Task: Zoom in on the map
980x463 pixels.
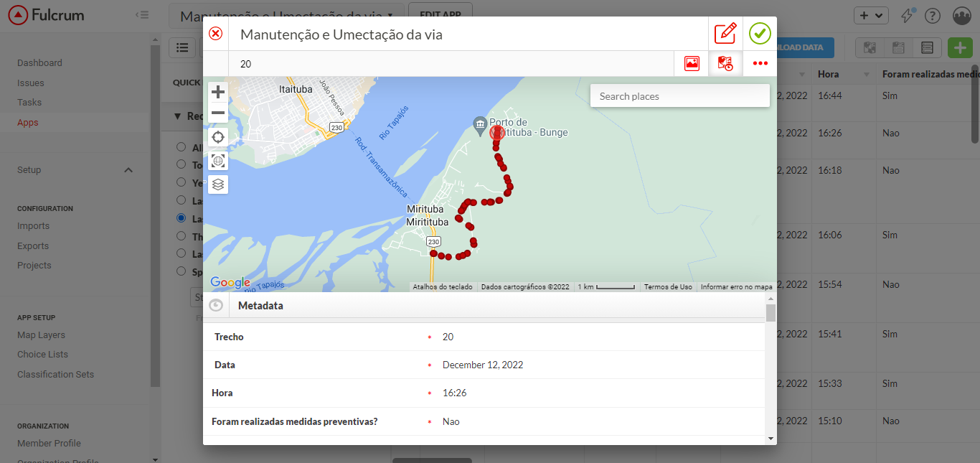Action: 218,93
